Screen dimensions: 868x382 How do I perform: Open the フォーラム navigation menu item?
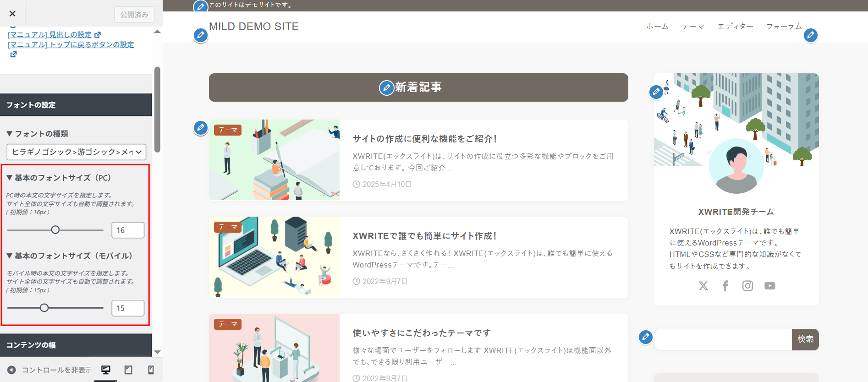click(784, 27)
